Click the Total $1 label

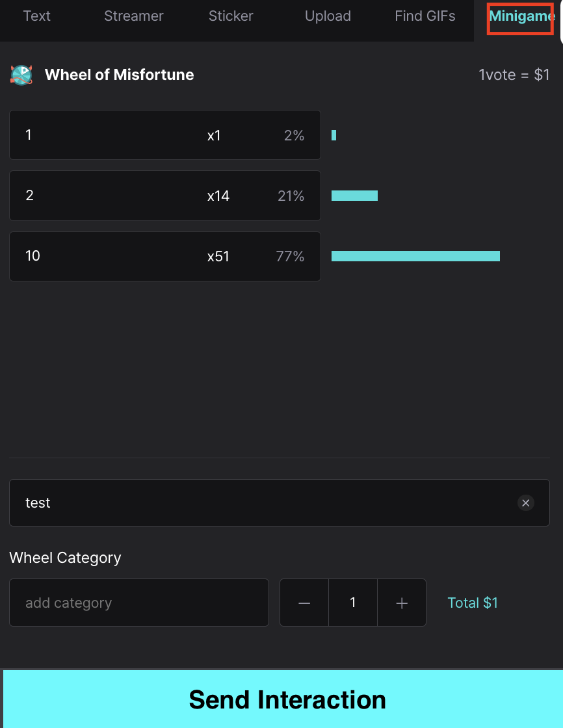[473, 603]
